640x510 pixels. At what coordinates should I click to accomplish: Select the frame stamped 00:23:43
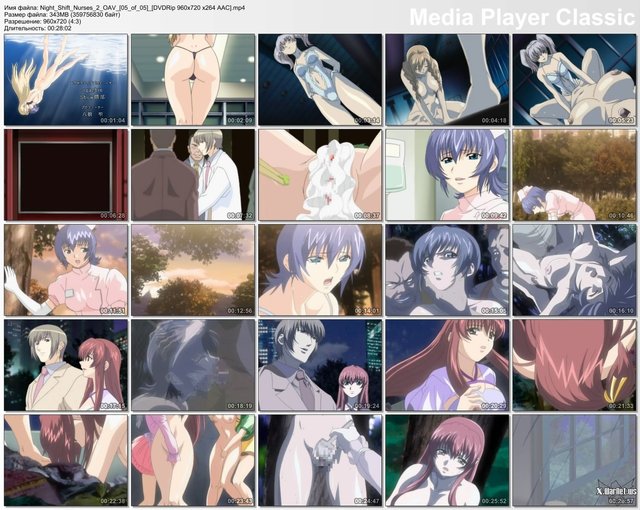click(x=193, y=461)
